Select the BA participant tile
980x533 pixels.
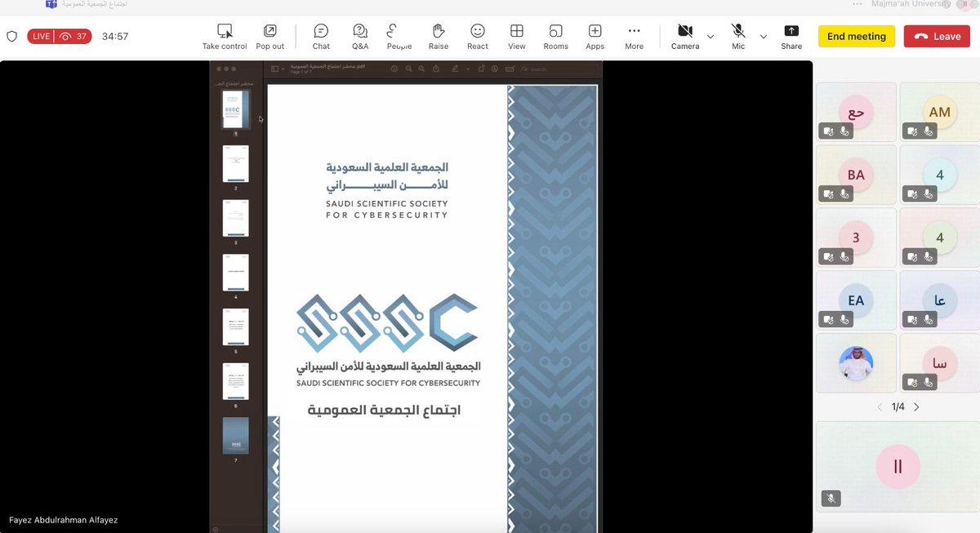(x=856, y=175)
